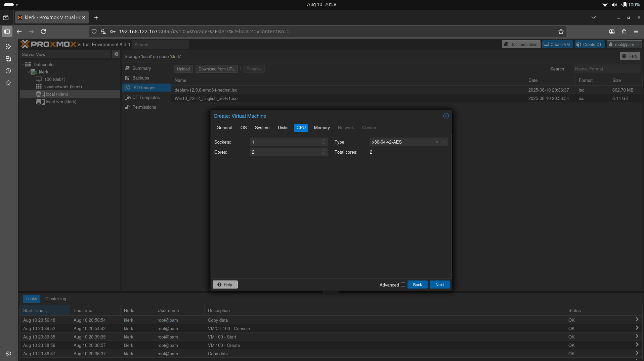Viewport: 644px width, 361px height.
Task: Open the Backups panel
Action: tap(140, 78)
